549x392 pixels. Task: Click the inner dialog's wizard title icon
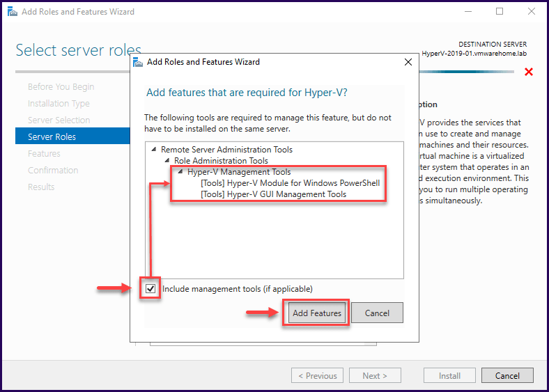[139, 62]
